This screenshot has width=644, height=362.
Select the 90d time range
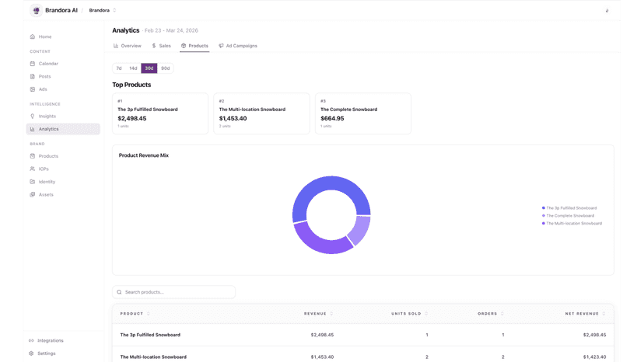pos(165,68)
